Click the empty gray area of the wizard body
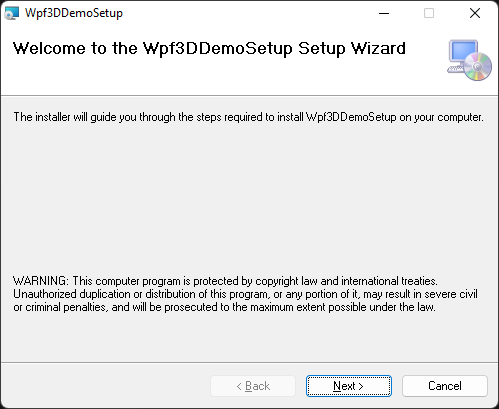The width and height of the screenshot is (499, 409). 249,197
